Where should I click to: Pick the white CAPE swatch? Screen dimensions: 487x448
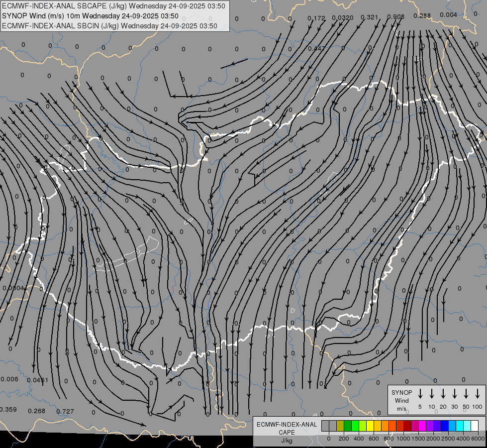click(475, 426)
